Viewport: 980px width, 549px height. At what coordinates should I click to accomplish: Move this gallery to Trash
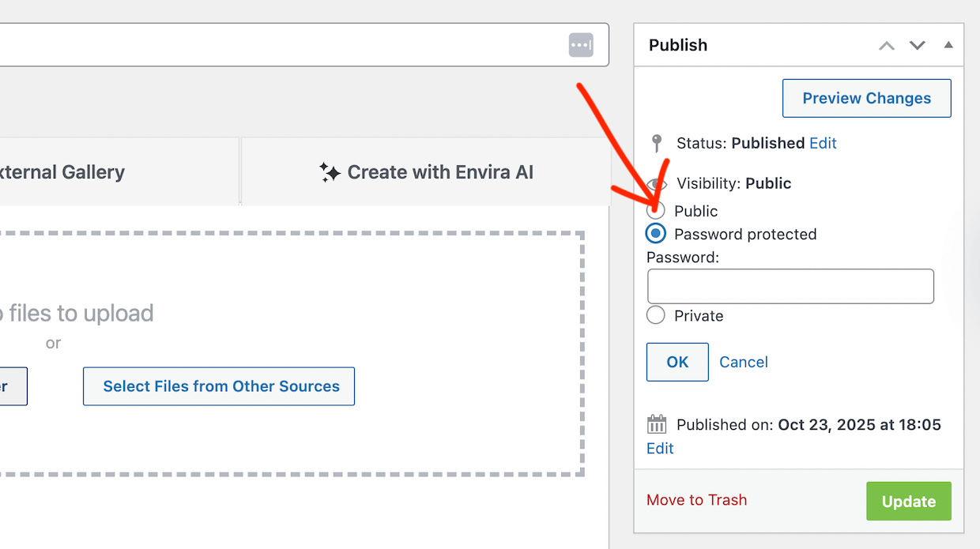tap(696, 500)
